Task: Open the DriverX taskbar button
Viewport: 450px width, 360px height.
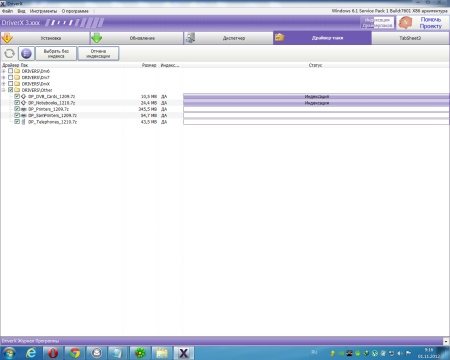Action: (x=183, y=353)
